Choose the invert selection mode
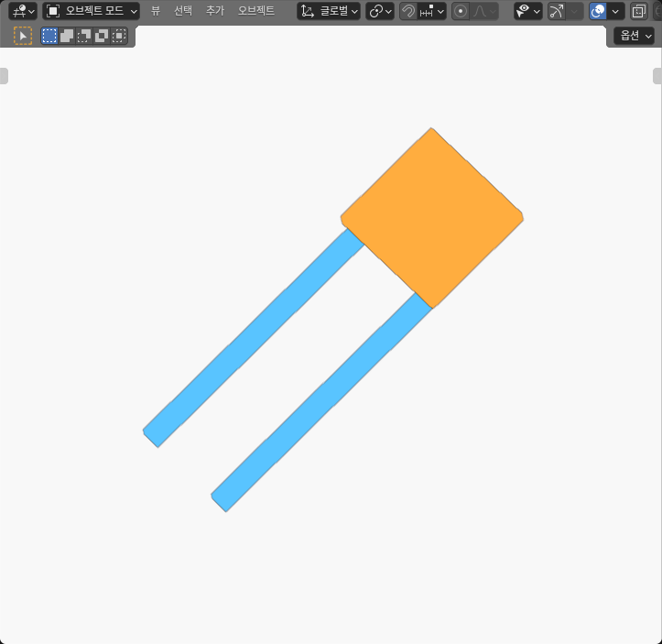 pyautogui.click(x=102, y=36)
